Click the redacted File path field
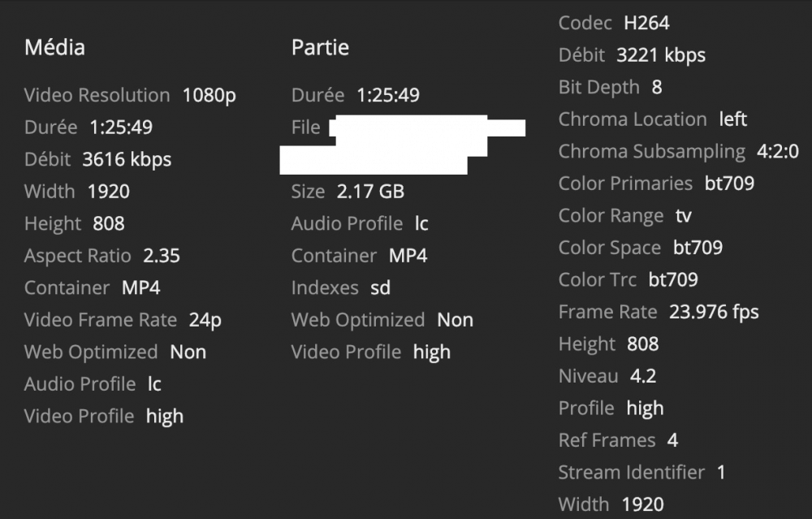 403,145
